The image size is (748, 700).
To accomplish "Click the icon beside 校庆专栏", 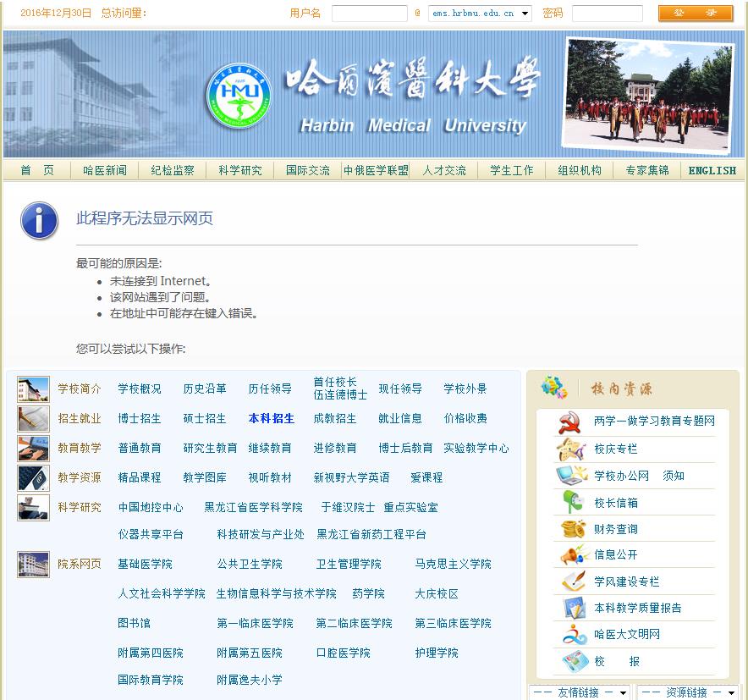I will pos(570,449).
